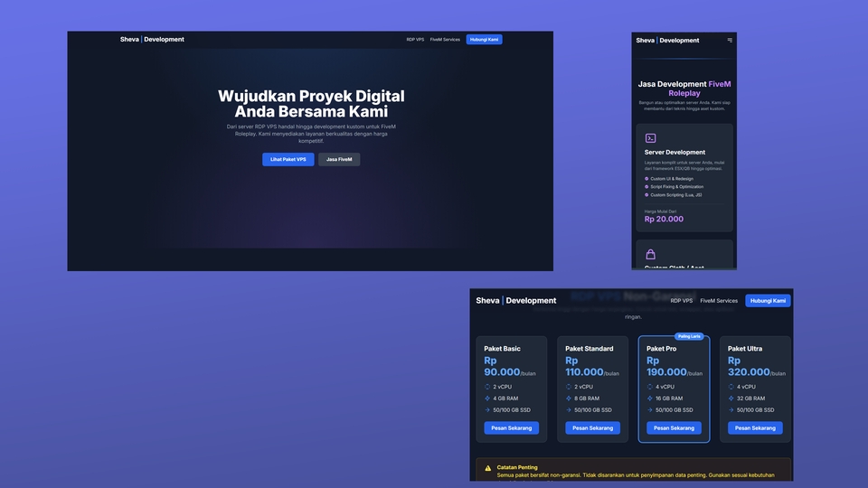The width and height of the screenshot is (868, 488).
Task: Click the SSD arrow icon in Paket Pro
Action: click(650, 410)
